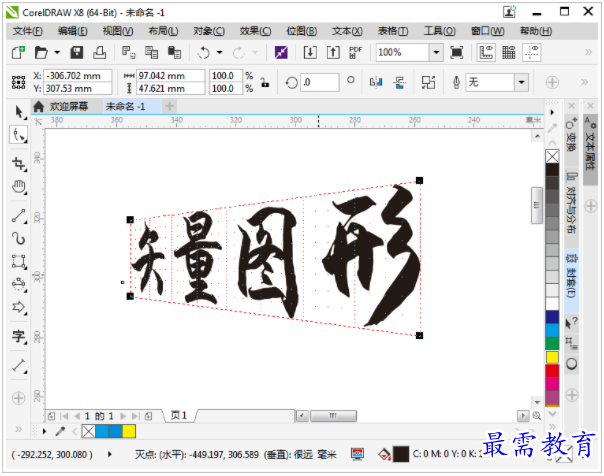Screen dimensions: 604x476
Task: Select the Crop tool
Action: click(18, 163)
